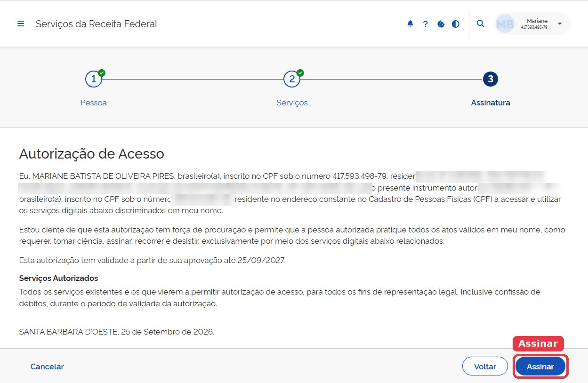Open cookie preferences icon
The height and width of the screenshot is (383, 588).
click(441, 24)
